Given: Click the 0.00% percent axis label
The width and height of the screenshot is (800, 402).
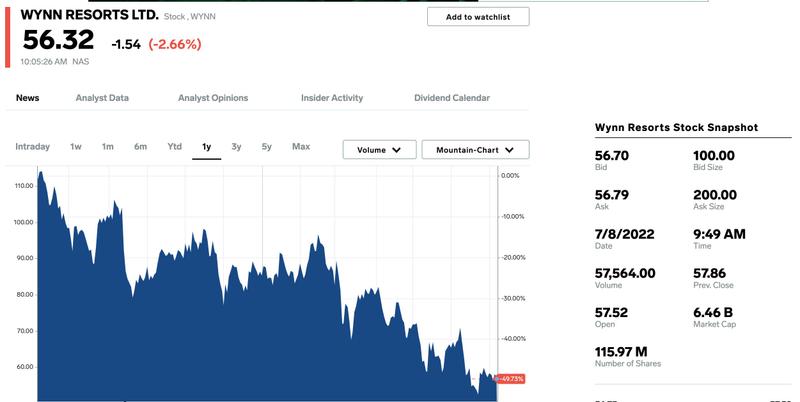Looking at the screenshot, I should pos(510,175).
